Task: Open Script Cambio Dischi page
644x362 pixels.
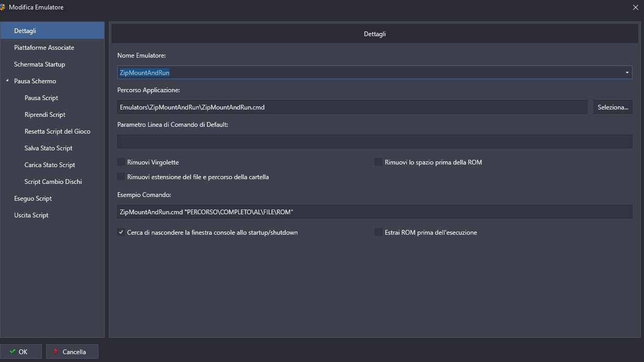Action: [53, 182]
